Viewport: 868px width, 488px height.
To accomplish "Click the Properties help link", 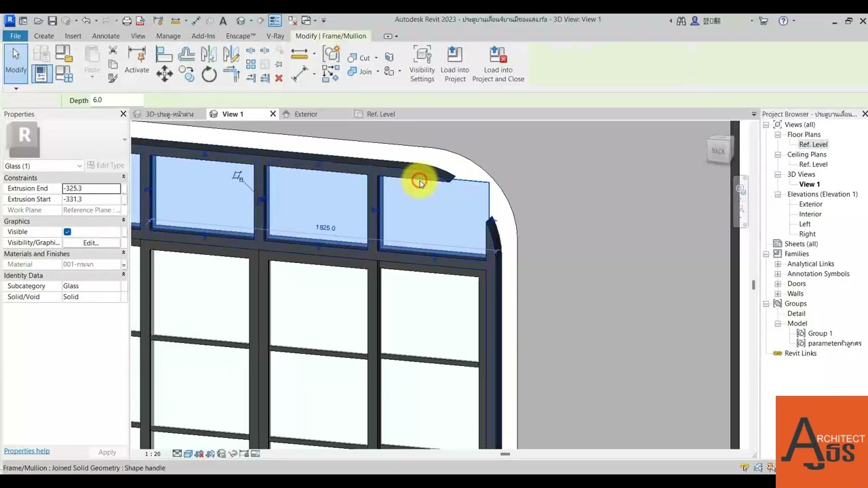I will pos(26,451).
